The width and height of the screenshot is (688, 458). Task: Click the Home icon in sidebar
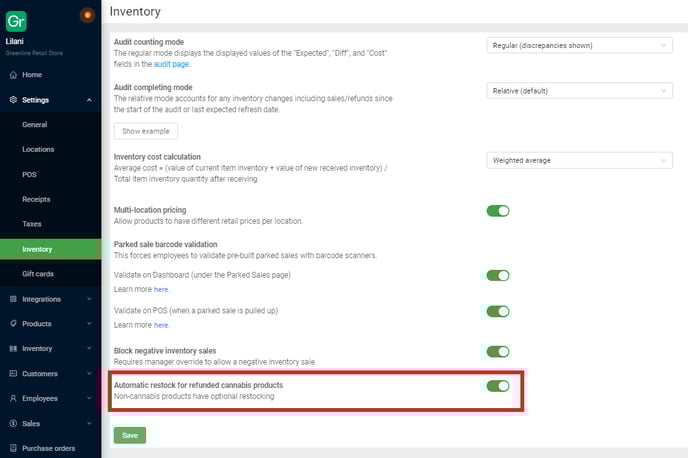point(12,75)
